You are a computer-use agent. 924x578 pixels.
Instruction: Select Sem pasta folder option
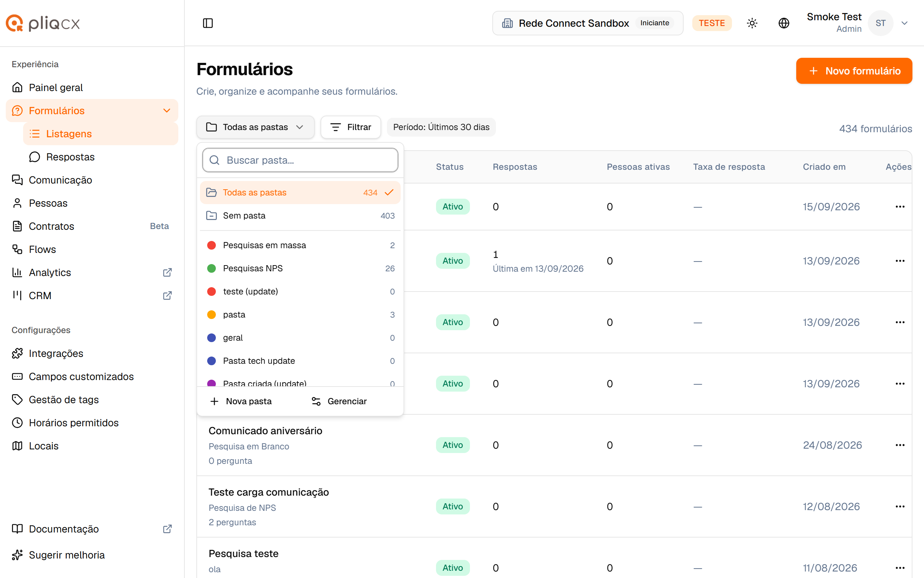(300, 216)
